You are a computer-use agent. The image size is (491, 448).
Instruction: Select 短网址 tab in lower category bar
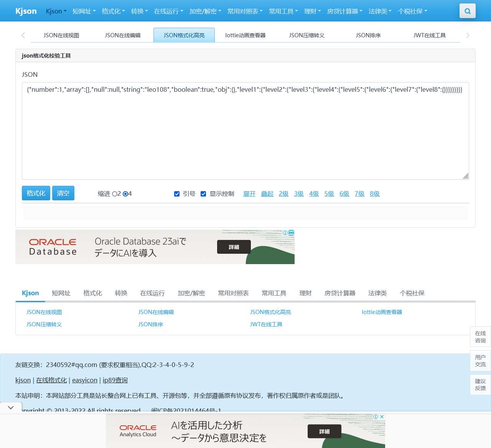(x=61, y=293)
